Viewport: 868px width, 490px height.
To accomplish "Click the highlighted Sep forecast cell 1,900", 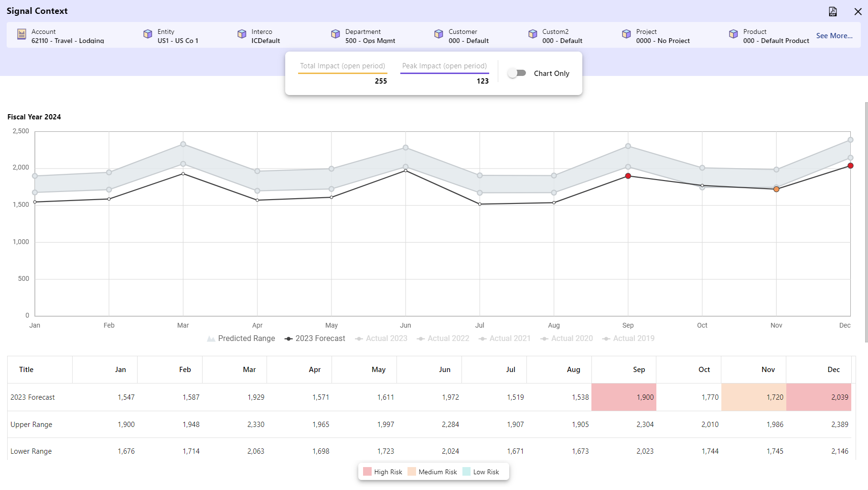I will coord(624,397).
